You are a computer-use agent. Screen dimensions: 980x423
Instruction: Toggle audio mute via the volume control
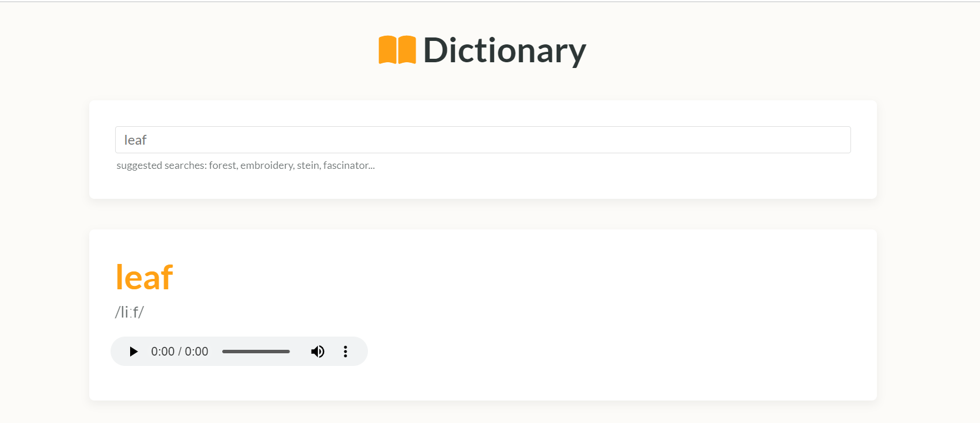click(x=317, y=351)
